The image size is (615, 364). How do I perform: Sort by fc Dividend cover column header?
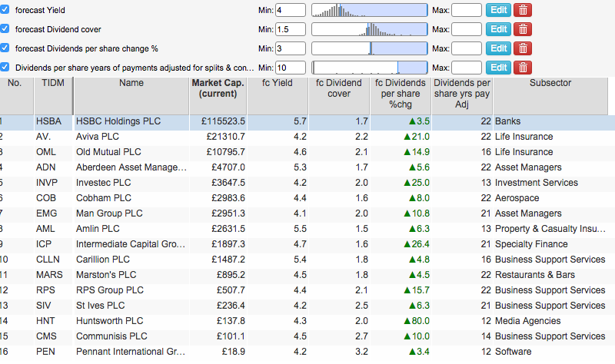339,95
